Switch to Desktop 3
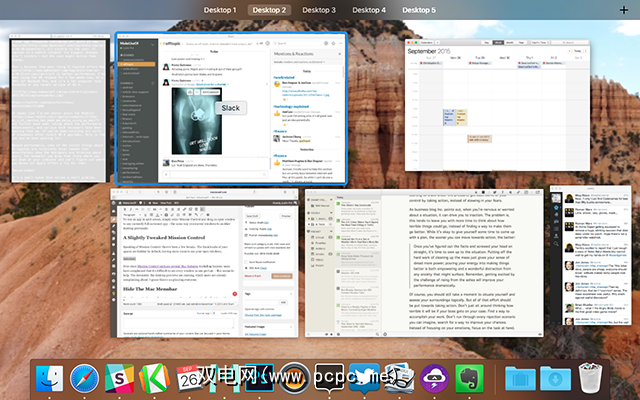Image resolution: width=640 pixels, height=400 pixels. [x=319, y=9]
